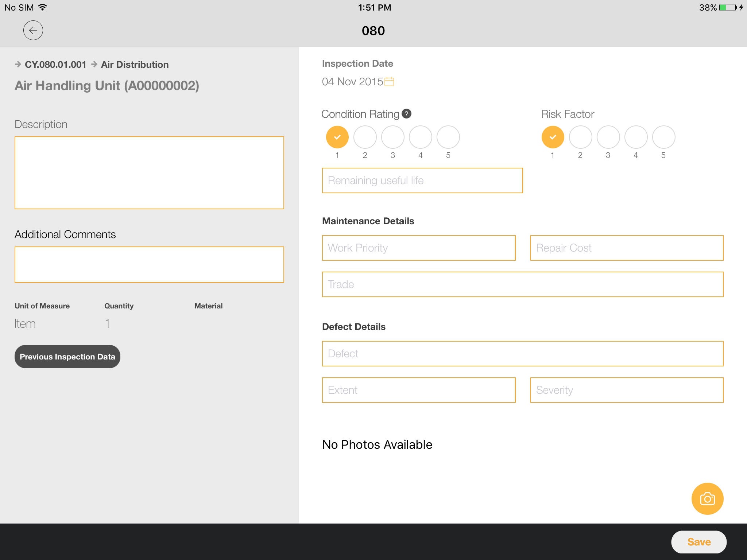Select back navigation arrow icon
Image resolution: width=747 pixels, height=560 pixels.
point(33,31)
